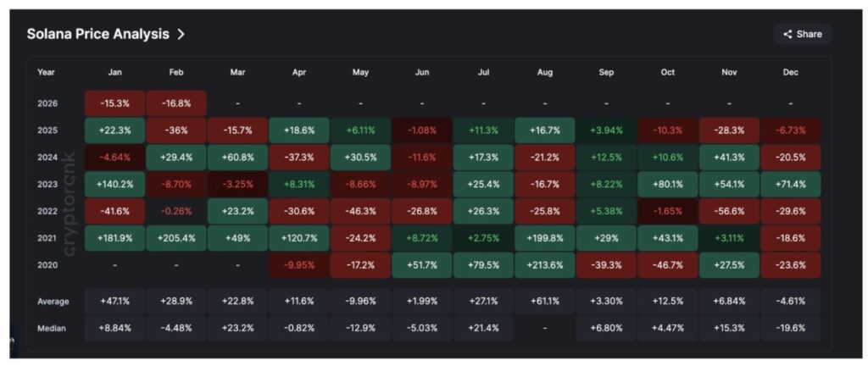Expand the Solana Price Analysis chevron arrow

pyautogui.click(x=181, y=34)
